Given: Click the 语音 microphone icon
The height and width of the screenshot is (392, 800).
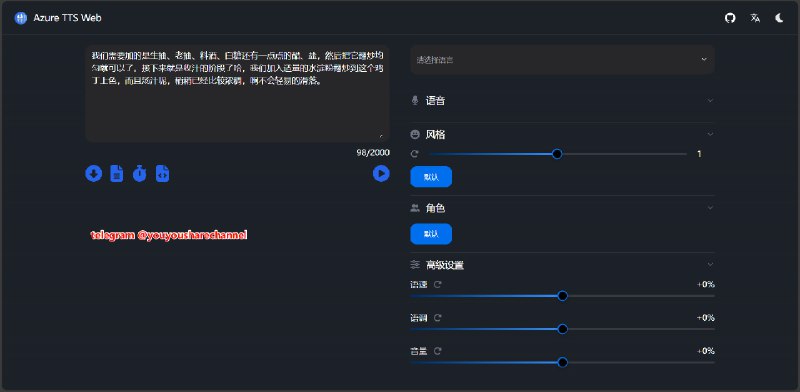Looking at the screenshot, I should click(x=415, y=101).
